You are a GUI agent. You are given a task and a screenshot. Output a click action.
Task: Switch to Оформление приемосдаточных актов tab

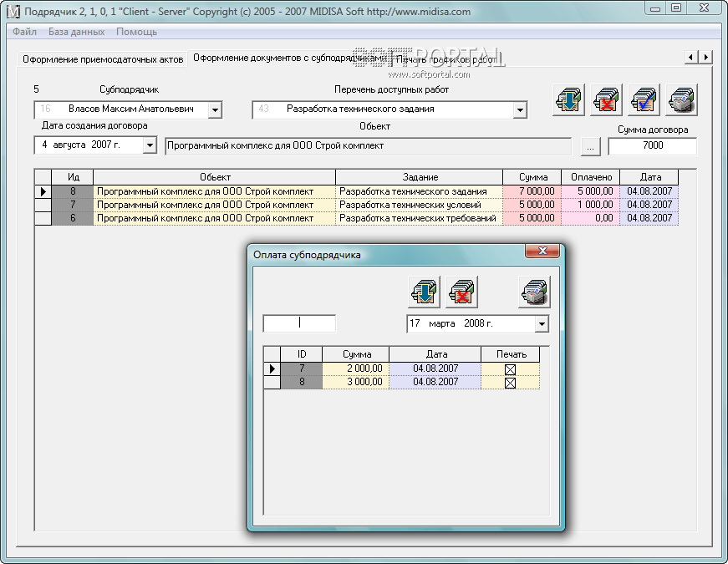tap(103, 59)
